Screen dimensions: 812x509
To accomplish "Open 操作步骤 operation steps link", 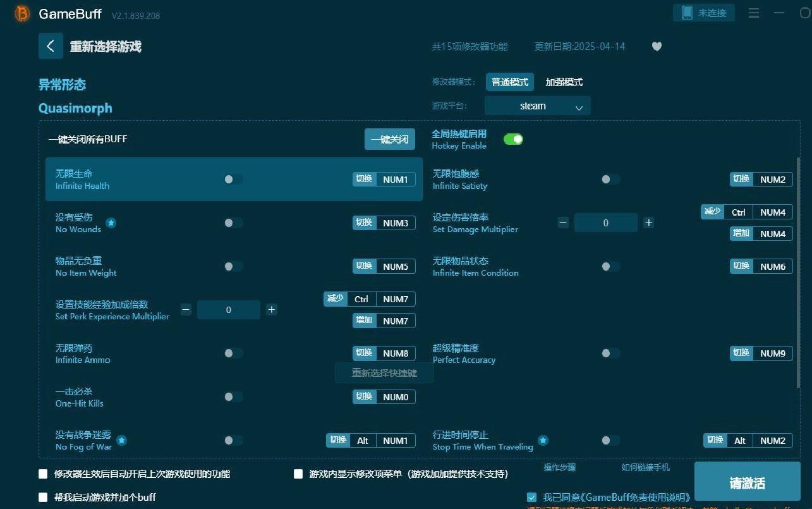I will (560, 467).
